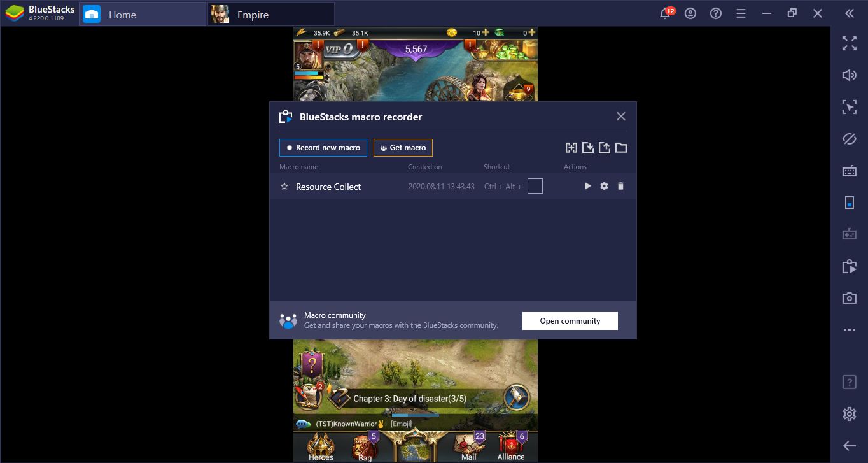Image resolution: width=868 pixels, height=463 pixels.
Task: Click Open community button
Action: [570, 321]
